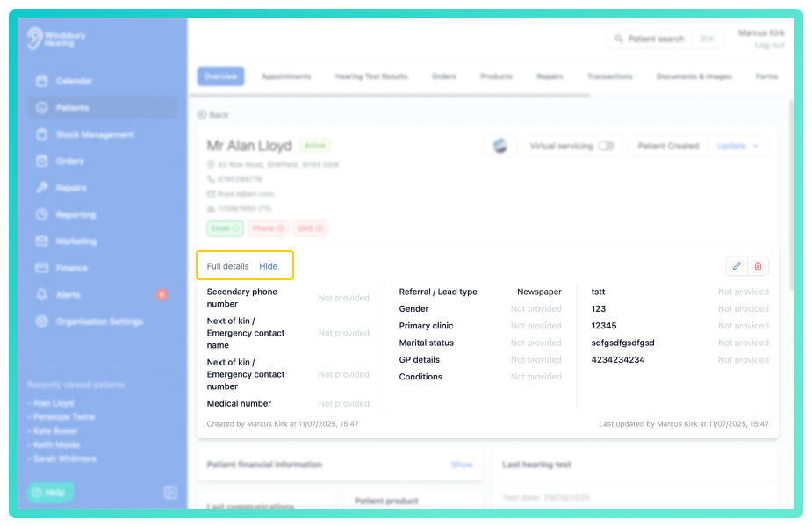The image size is (812, 527).
Task: Open the Hearing Test Results tab
Action: [x=371, y=76]
